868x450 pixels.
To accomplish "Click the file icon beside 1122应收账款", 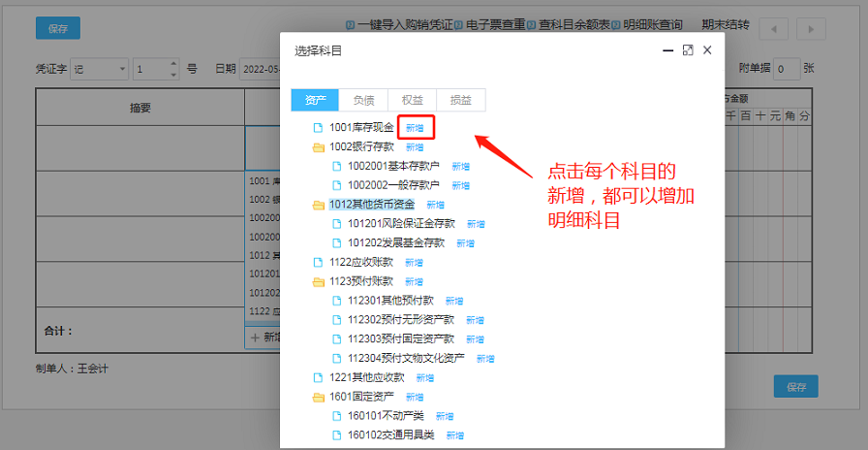I will point(318,262).
